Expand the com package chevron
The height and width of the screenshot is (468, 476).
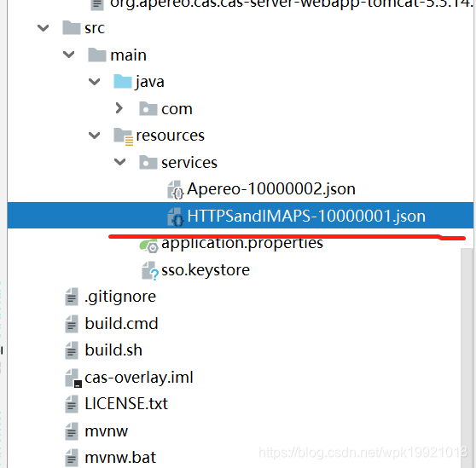(119, 108)
